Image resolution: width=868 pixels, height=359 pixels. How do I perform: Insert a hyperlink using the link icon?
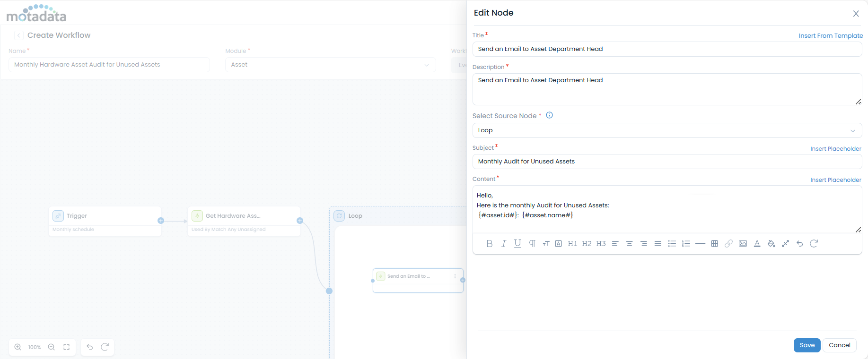[728, 244]
